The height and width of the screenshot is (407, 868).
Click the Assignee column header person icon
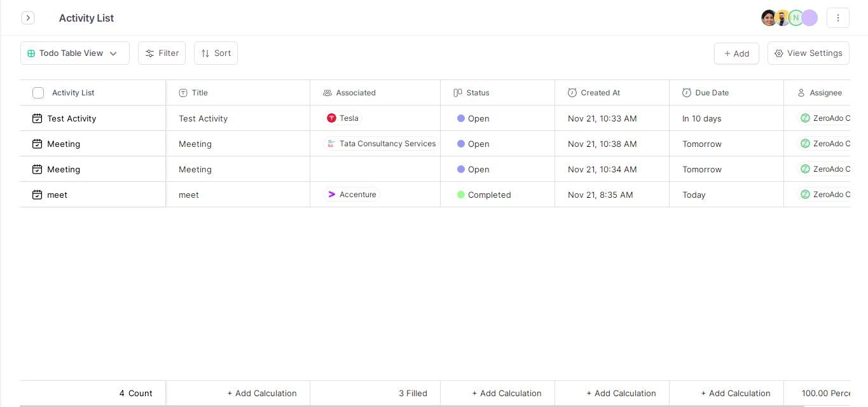[x=803, y=92]
